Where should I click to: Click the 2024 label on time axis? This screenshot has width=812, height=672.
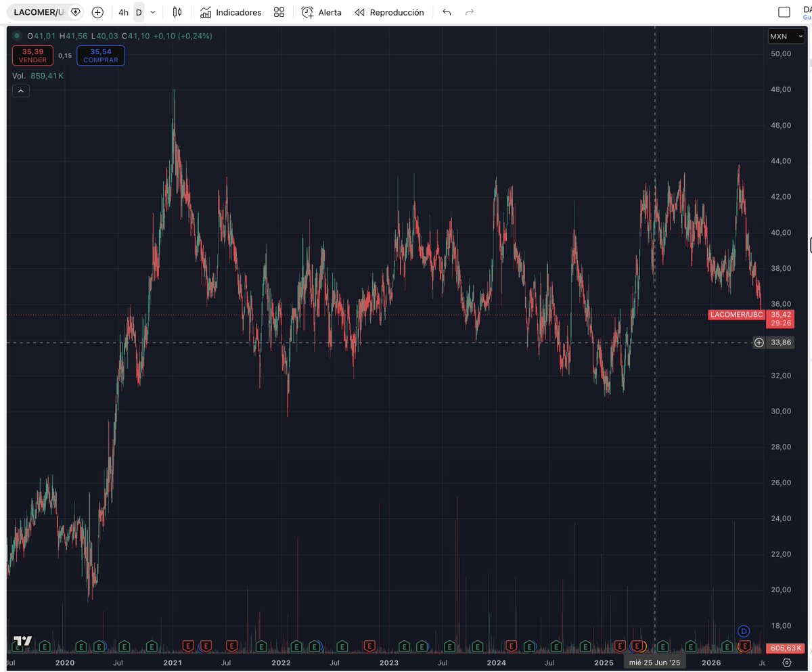[x=496, y=663]
